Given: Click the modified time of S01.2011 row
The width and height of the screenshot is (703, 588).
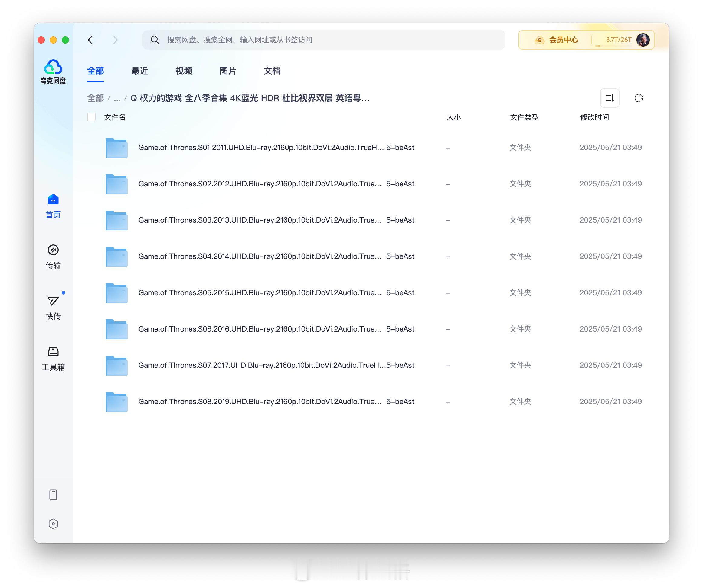Looking at the screenshot, I should coord(611,148).
